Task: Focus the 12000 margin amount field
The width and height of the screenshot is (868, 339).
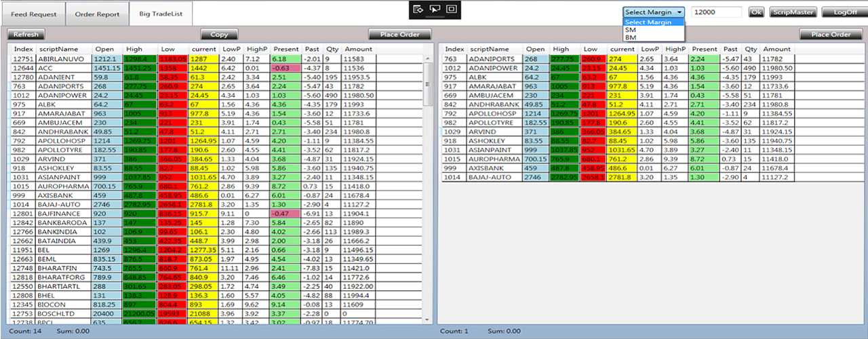Action: 717,12
